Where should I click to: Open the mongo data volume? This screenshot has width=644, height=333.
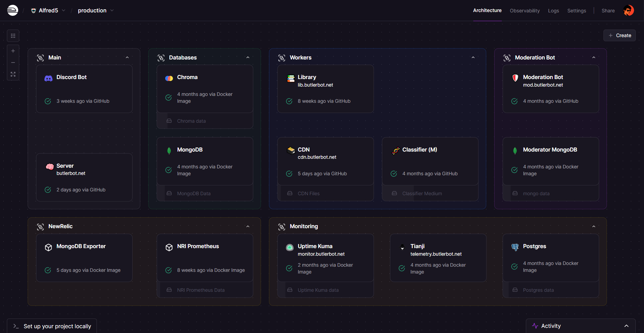pyautogui.click(x=551, y=193)
